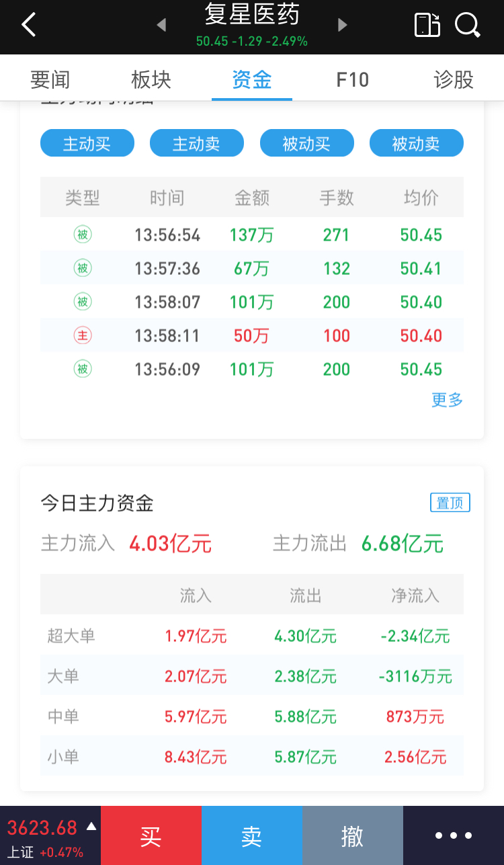Select the 中单 row label

63,716
